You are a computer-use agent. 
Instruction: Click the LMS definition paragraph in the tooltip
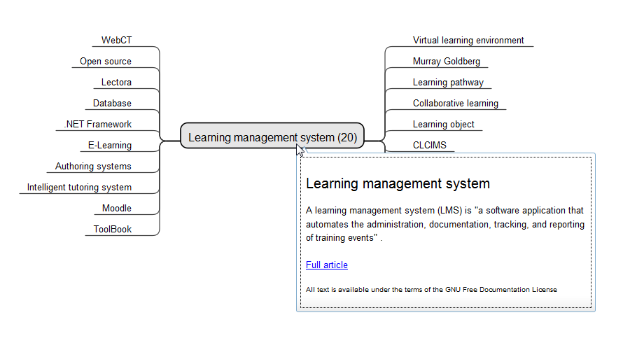(445, 224)
